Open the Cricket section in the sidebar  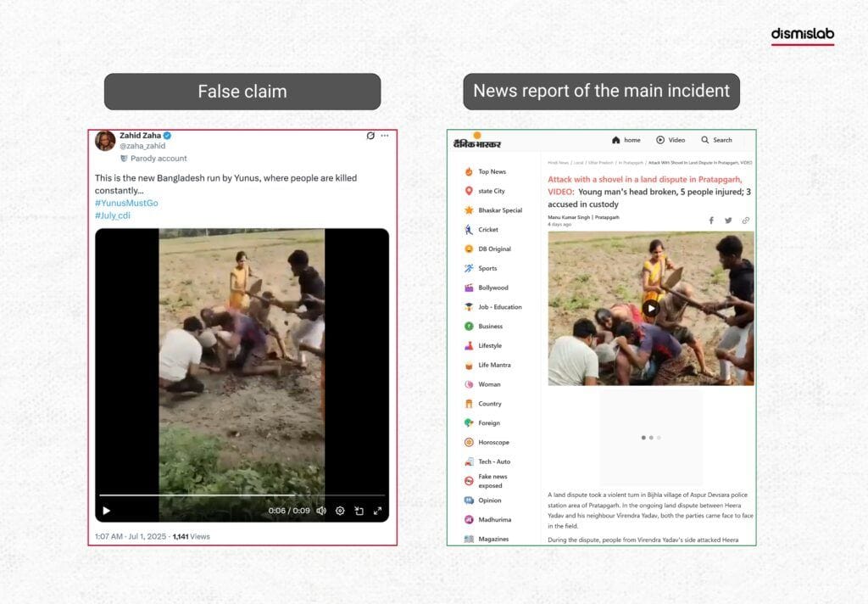click(481, 229)
